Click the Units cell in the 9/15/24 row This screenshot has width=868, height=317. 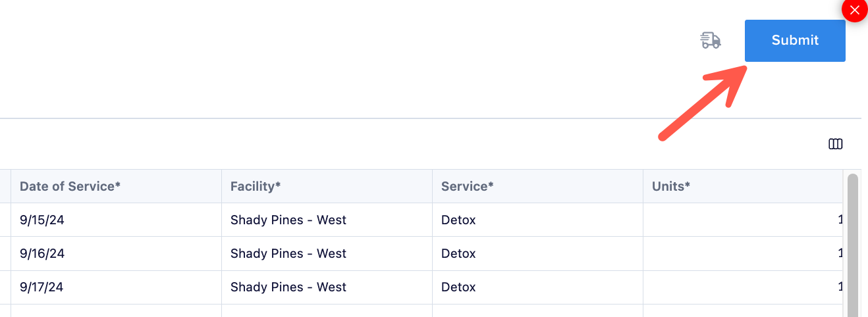[x=743, y=220]
